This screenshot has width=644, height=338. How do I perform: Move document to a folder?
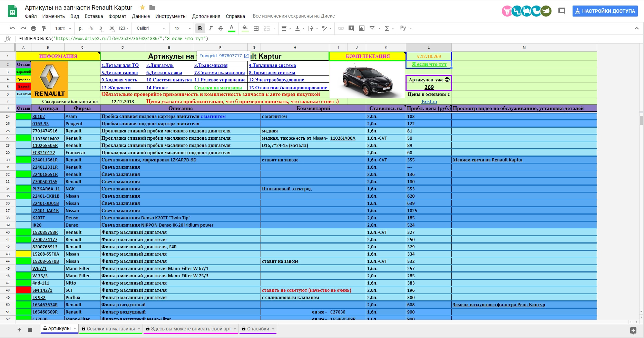tap(152, 7)
